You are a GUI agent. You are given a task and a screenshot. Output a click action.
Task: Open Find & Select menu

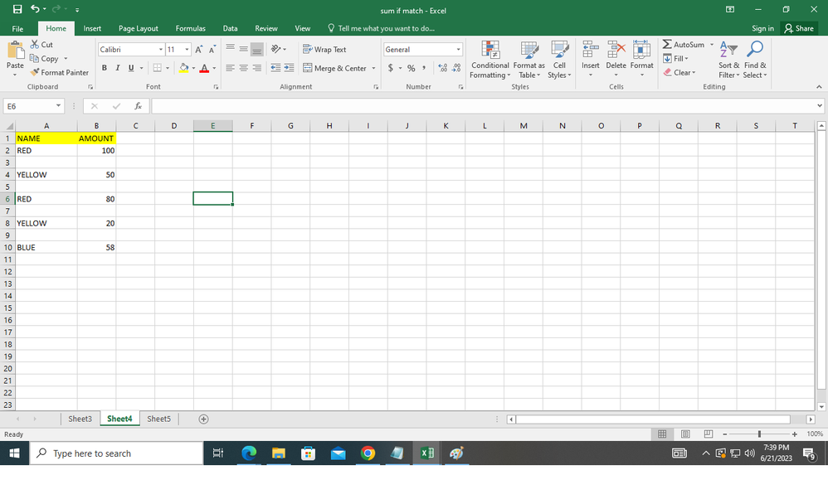(x=755, y=61)
